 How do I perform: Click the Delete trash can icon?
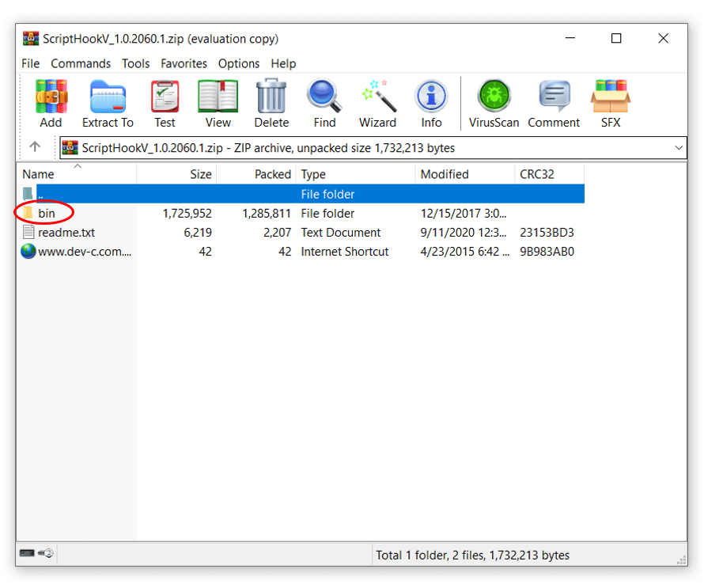click(x=271, y=103)
